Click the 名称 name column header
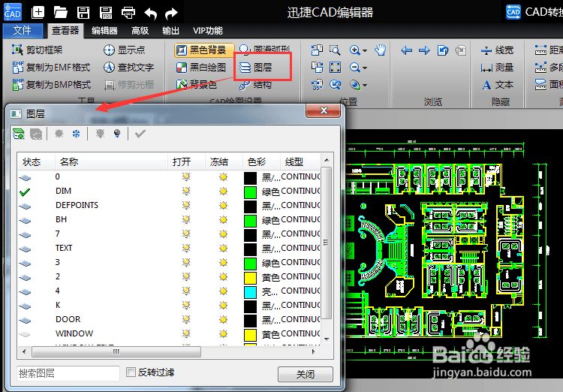563x392 pixels. coord(111,161)
